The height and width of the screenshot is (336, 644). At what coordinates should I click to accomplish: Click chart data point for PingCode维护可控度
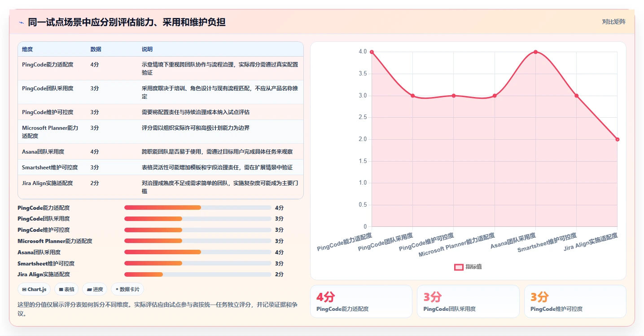point(453,96)
